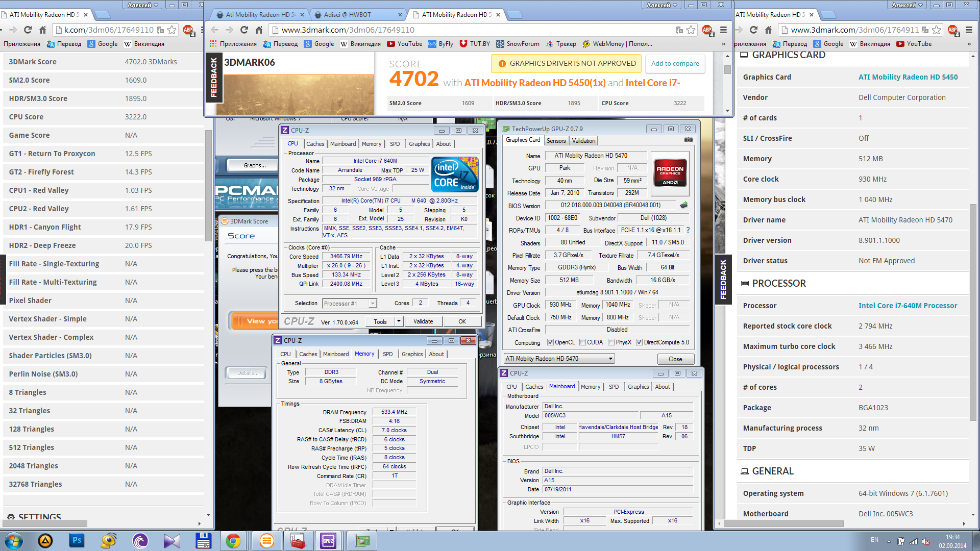Click the Bus Interface question mark in GPU-Z

click(688, 230)
